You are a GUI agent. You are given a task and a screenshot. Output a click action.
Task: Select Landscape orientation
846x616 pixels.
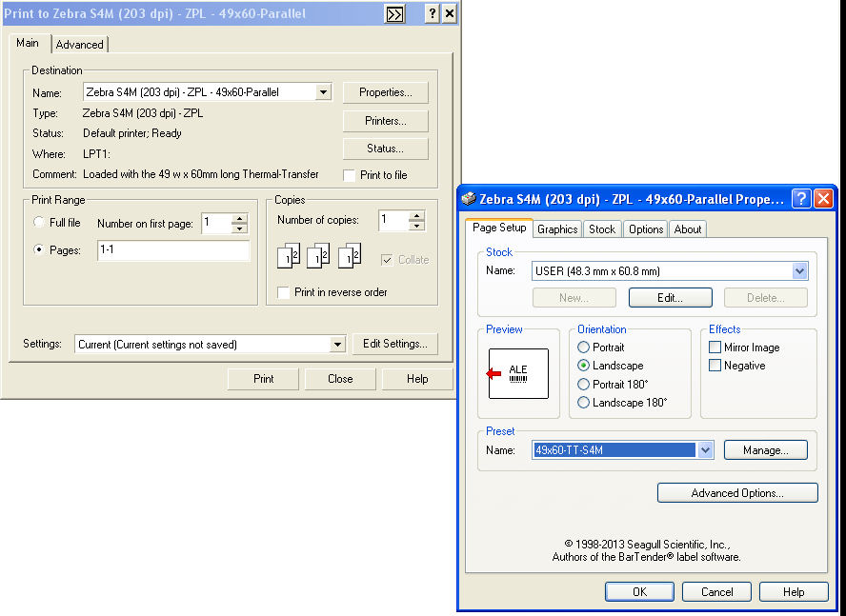pos(583,366)
